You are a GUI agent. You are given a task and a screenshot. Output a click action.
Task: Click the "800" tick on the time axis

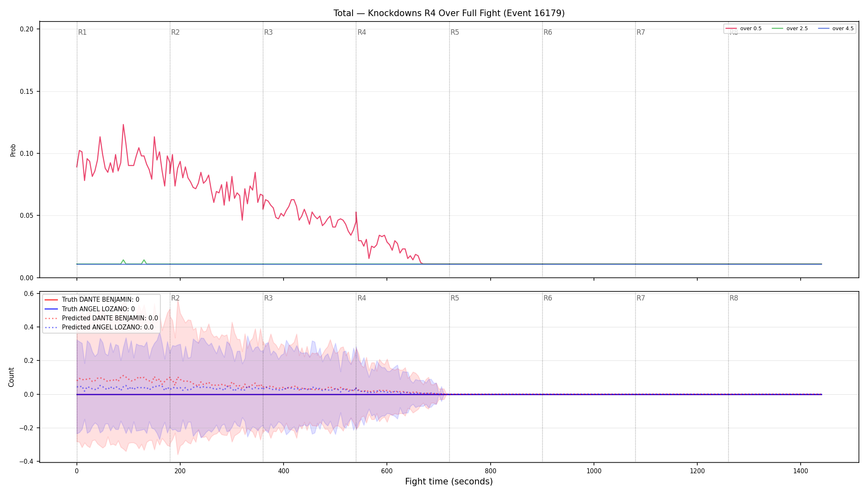[491, 471]
